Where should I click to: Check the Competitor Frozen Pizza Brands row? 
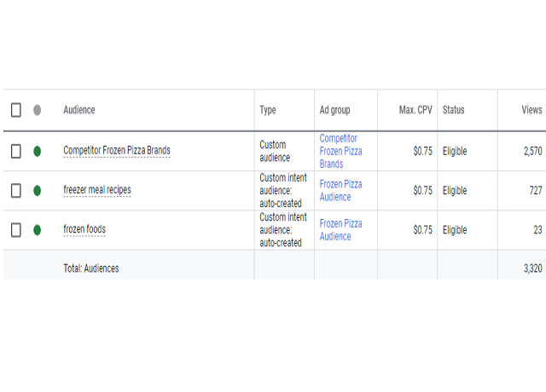(15, 151)
